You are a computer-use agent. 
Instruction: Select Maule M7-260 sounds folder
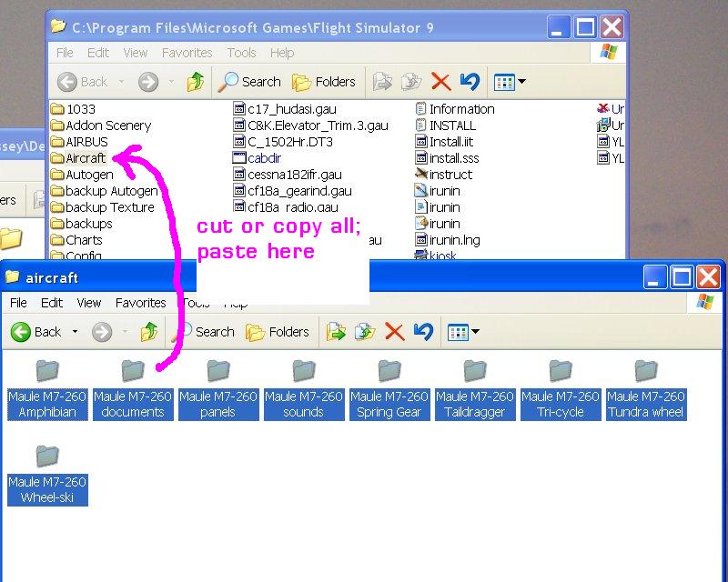click(x=304, y=390)
